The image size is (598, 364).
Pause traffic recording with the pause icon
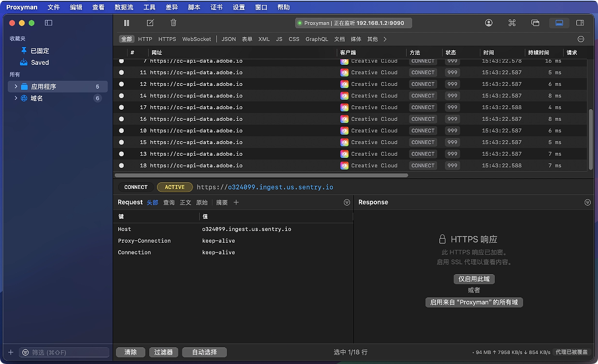pos(126,23)
